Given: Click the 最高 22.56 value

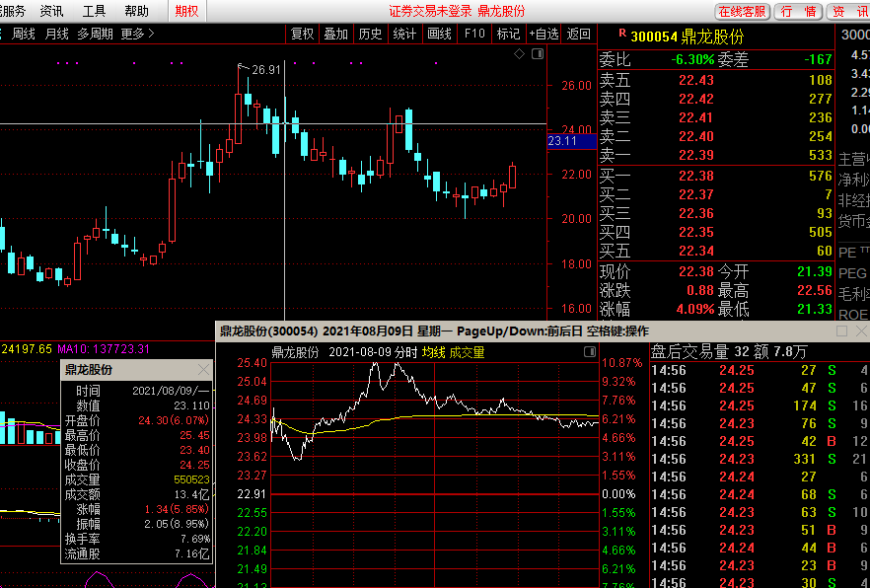Looking at the screenshot, I should [815, 291].
